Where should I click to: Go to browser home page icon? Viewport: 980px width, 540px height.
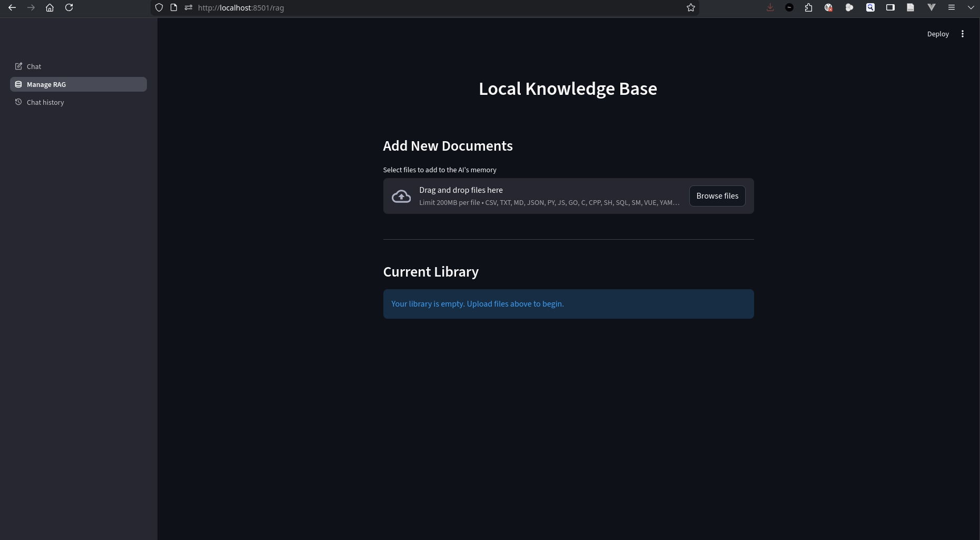pos(50,7)
